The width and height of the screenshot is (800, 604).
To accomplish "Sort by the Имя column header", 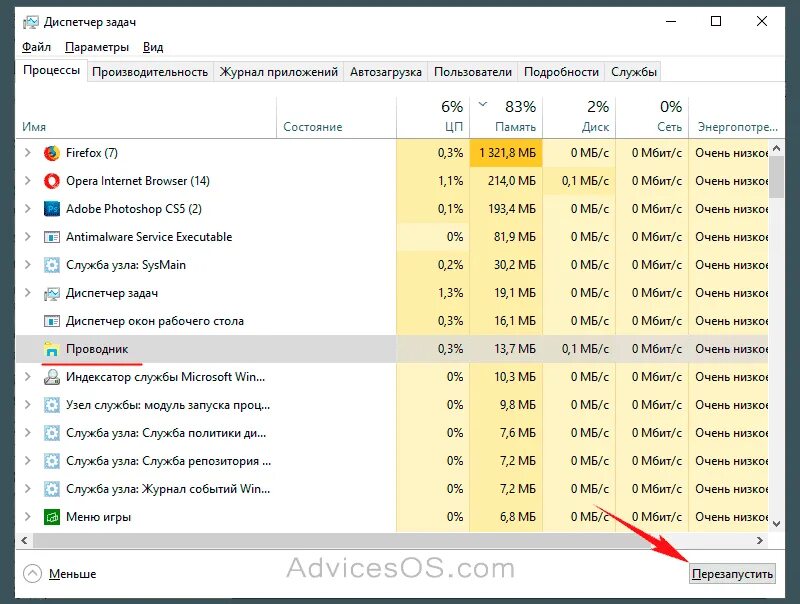I will [x=146, y=117].
